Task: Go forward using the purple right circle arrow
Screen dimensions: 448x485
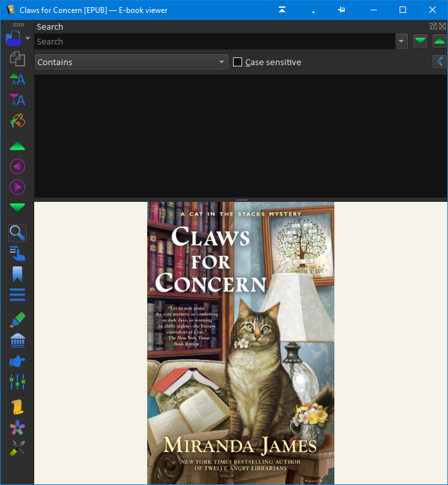Action: 17,187
